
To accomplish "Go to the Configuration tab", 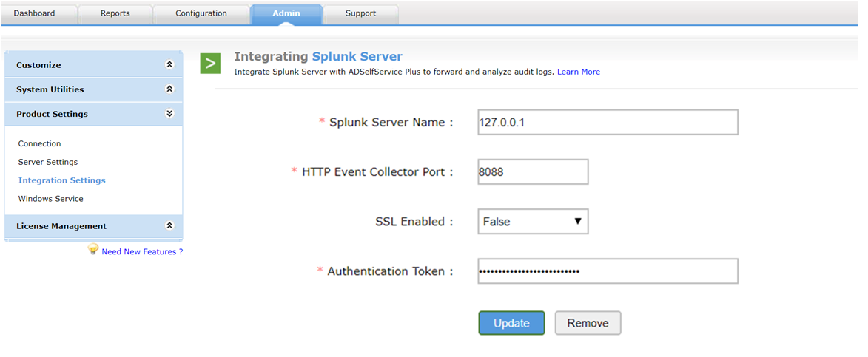I will (x=201, y=14).
